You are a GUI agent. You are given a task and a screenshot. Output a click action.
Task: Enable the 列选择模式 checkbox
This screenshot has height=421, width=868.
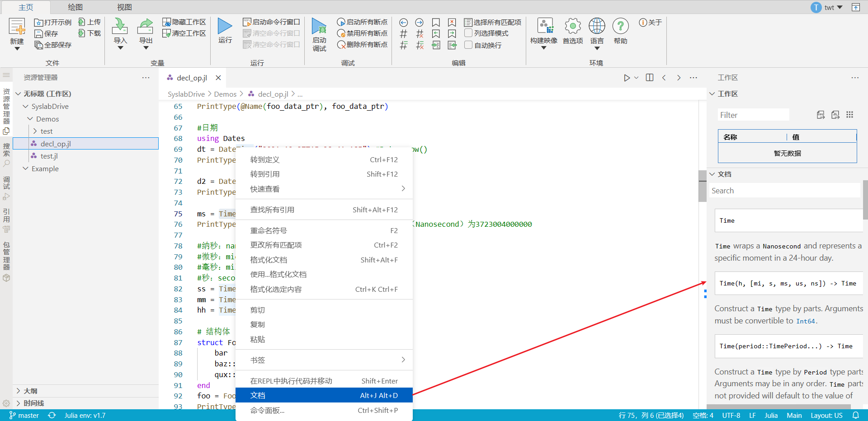(468, 33)
